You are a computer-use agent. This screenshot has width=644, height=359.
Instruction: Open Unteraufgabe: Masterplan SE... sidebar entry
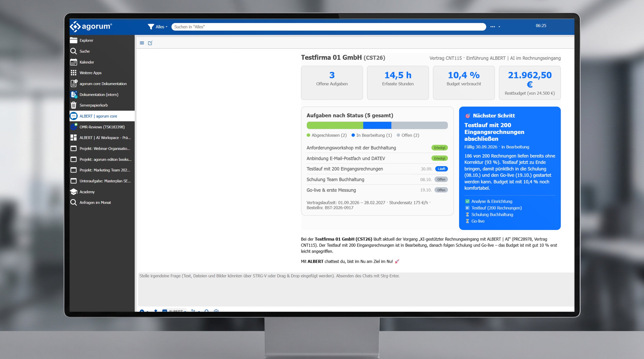pyautogui.click(x=102, y=181)
